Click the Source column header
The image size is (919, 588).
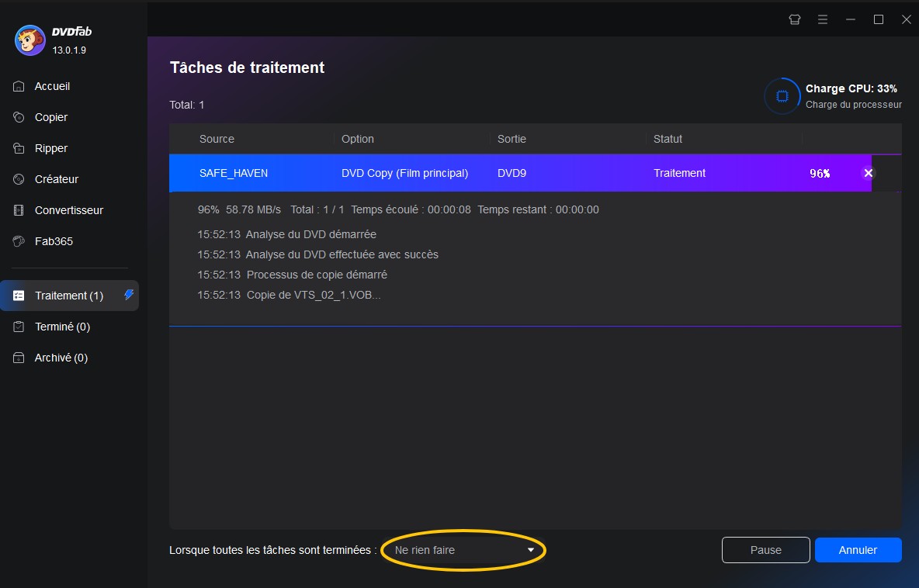[217, 139]
